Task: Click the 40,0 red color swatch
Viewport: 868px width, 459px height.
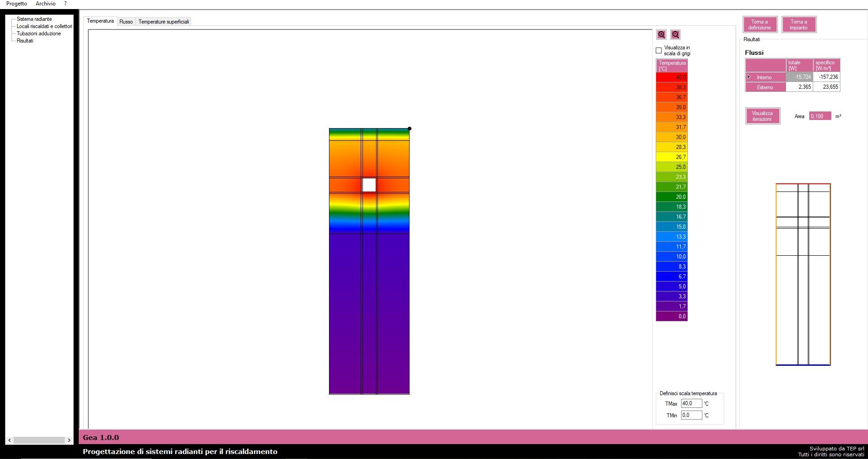Action: [x=672, y=77]
